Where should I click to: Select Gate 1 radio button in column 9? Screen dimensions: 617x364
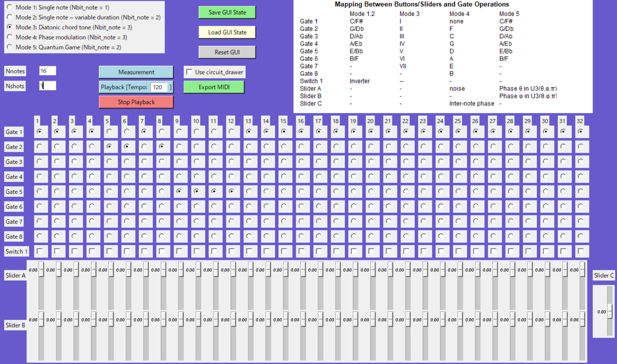point(179,131)
